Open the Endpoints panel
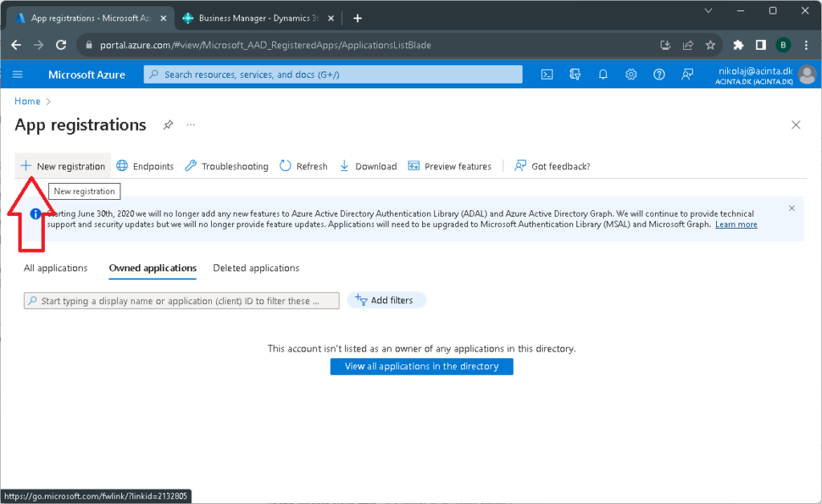822x504 pixels. (145, 166)
